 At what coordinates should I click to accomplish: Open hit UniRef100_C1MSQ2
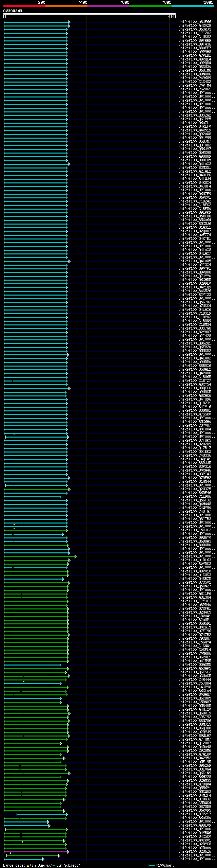195,37
